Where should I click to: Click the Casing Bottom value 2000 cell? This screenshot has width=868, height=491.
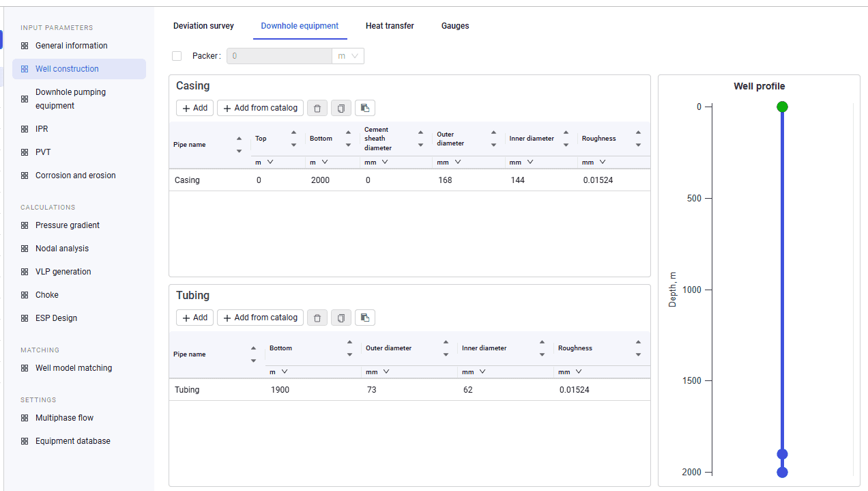point(332,180)
